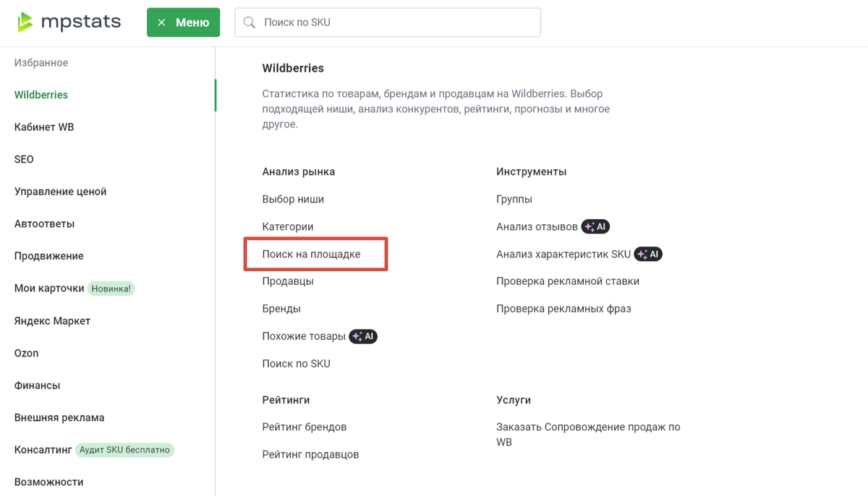The height and width of the screenshot is (496, 868).
Task: Close the menu with Меню button
Action: pos(184,22)
